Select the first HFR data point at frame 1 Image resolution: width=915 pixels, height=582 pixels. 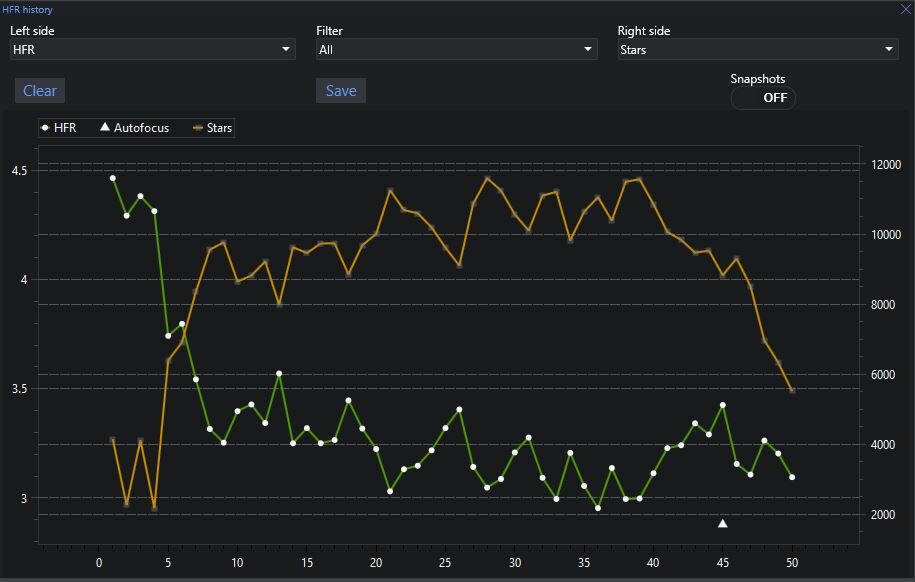click(x=112, y=178)
